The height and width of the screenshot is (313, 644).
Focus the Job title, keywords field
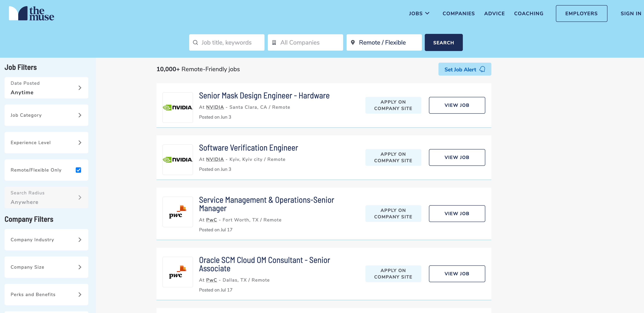tap(227, 42)
